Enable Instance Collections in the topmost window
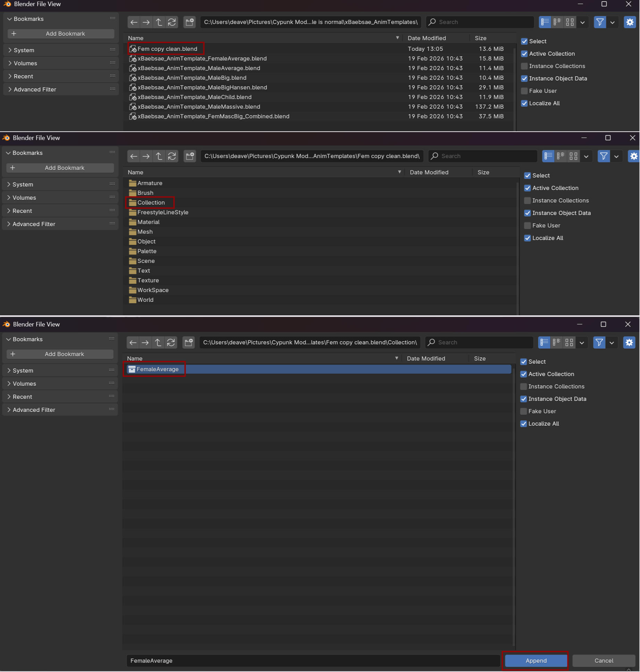 [x=524, y=66]
